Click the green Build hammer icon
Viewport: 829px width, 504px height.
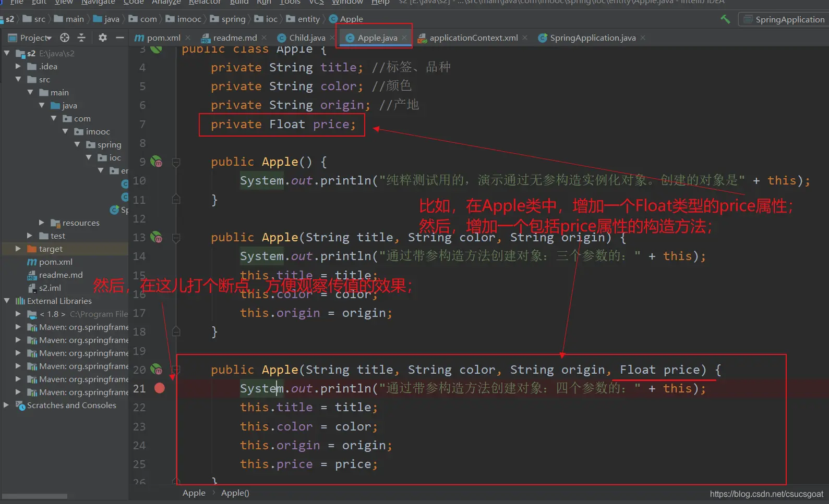(x=725, y=19)
